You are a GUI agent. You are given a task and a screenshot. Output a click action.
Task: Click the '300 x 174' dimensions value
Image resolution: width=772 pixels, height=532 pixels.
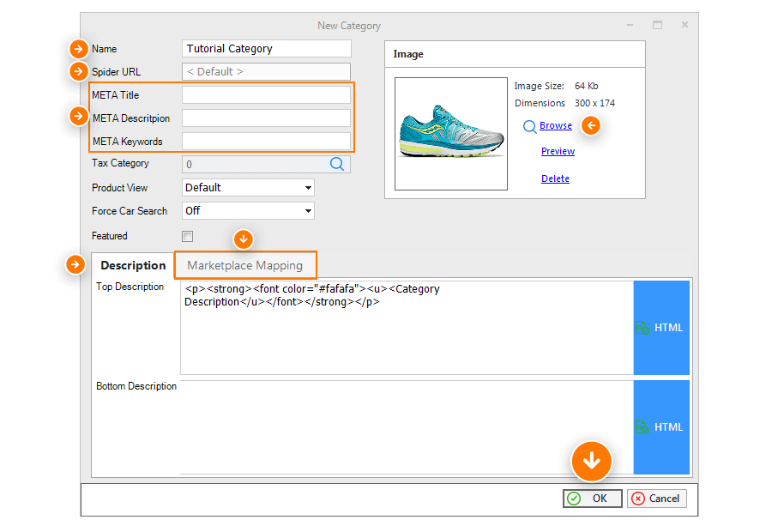tap(594, 104)
